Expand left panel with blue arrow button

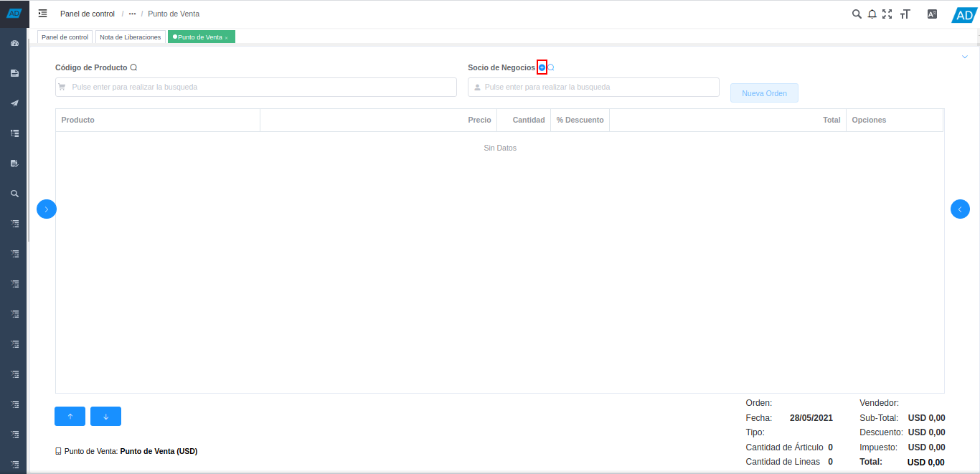(x=47, y=209)
